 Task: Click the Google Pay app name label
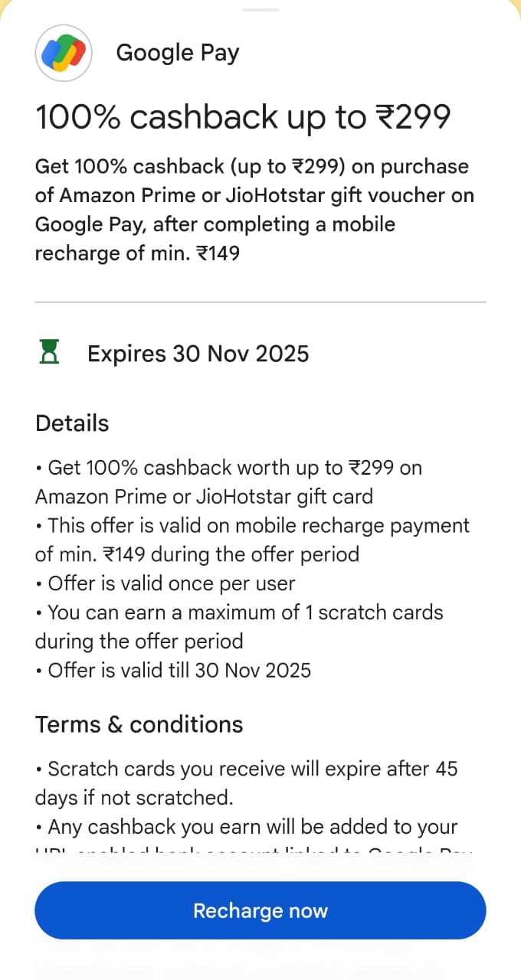[x=178, y=53]
